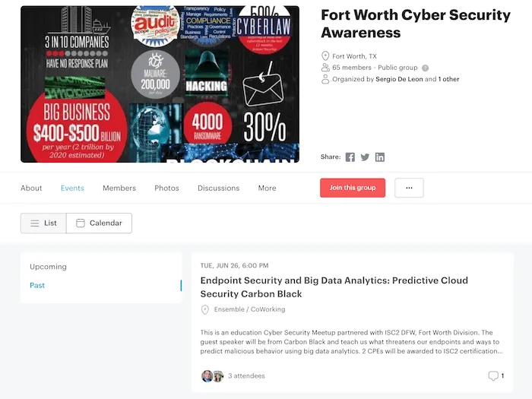Open the three-dot options button

pos(409,188)
